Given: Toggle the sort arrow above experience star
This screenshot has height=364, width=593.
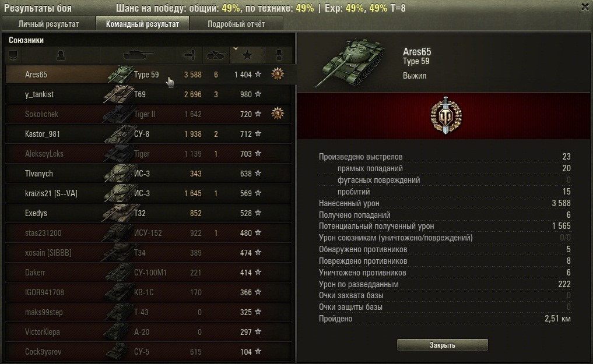Looking at the screenshot, I should (x=236, y=49).
